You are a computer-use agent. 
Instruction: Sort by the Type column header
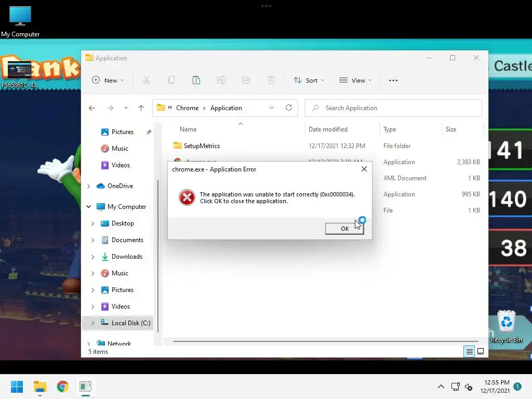click(390, 129)
